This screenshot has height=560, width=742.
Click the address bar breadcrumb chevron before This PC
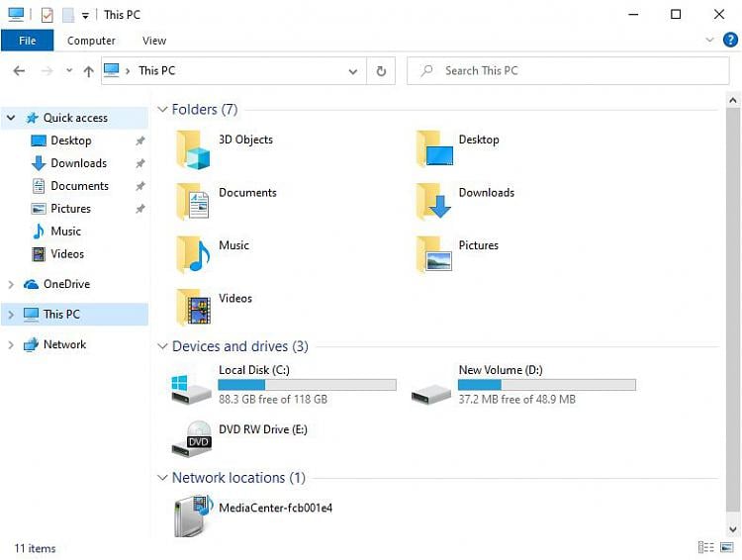128,71
